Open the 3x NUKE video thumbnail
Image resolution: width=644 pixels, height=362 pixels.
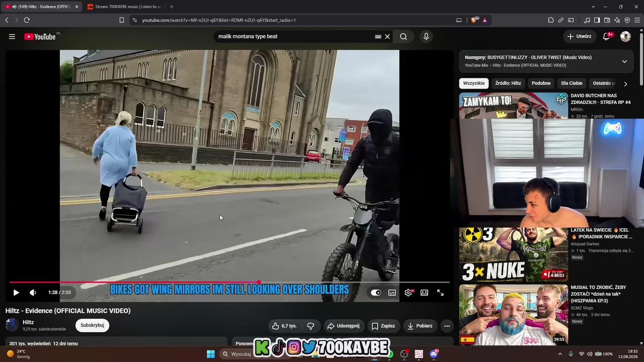(514, 254)
